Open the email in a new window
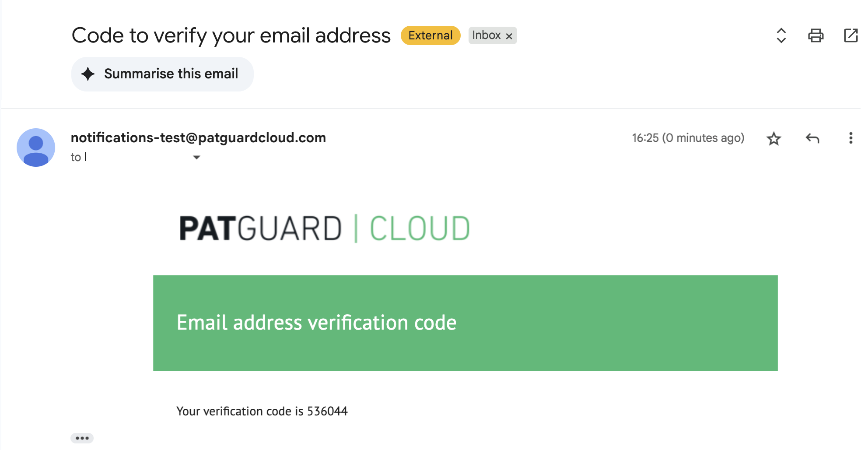The width and height of the screenshot is (868, 450). [850, 35]
